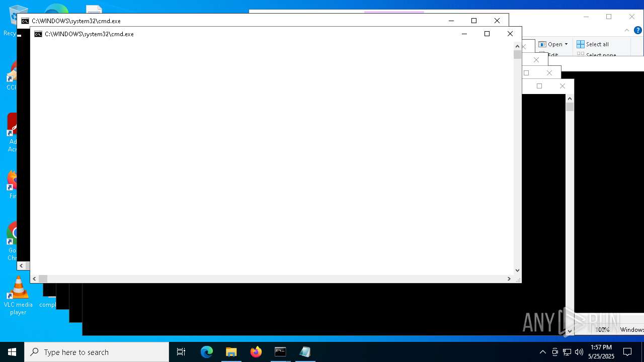Close the File Explorer window
This screenshot has width=644, height=362.
click(x=632, y=17)
